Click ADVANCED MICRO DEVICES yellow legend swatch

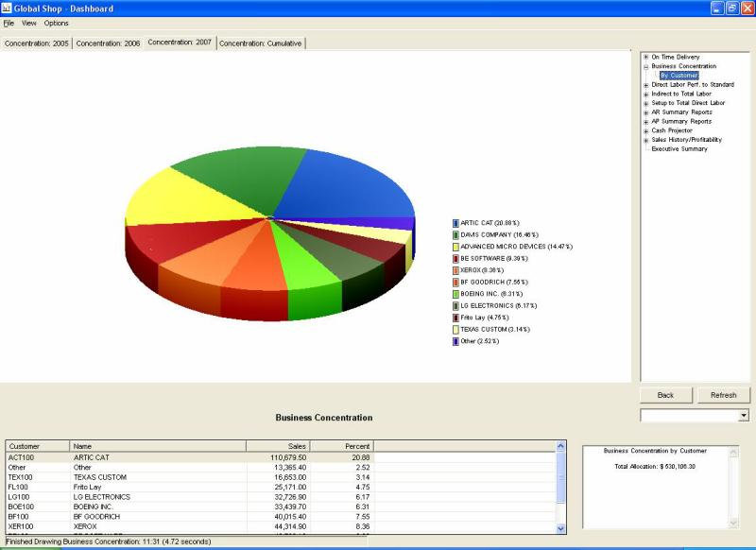[x=455, y=247]
